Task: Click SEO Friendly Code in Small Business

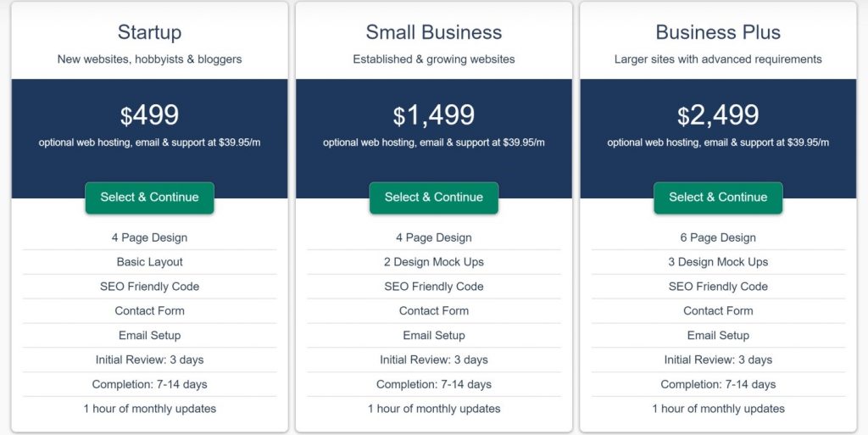Action: click(x=434, y=286)
